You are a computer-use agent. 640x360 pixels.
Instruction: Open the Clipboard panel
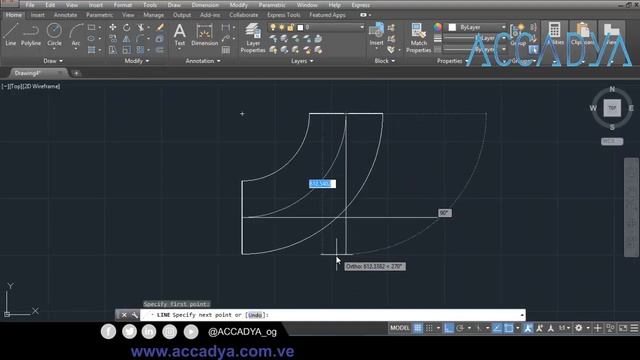coord(582,33)
